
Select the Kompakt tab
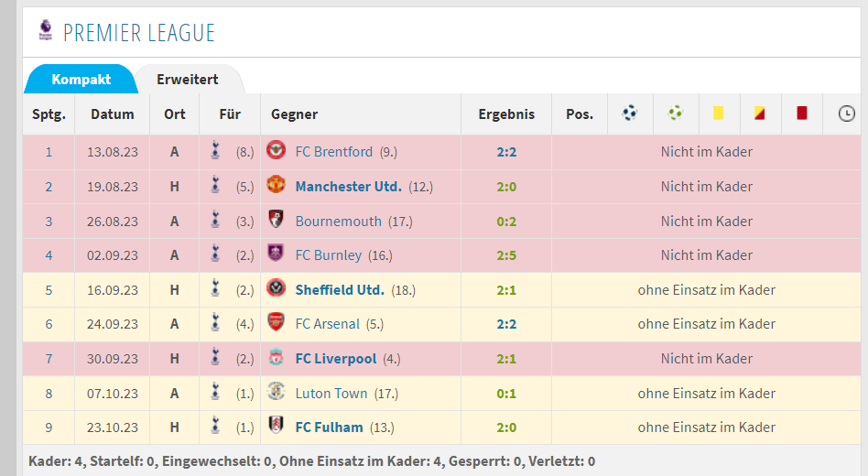[81, 79]
